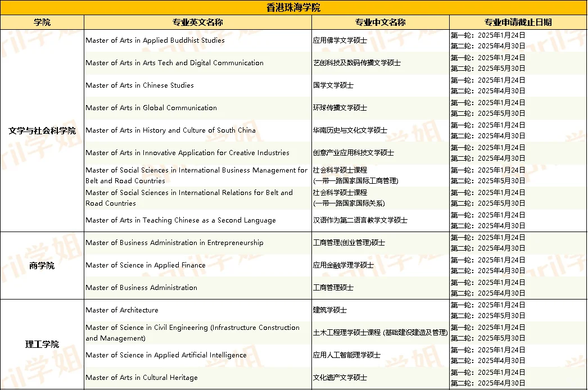Click the 环球传播文学硕士 cell

(x=380, y=108)
